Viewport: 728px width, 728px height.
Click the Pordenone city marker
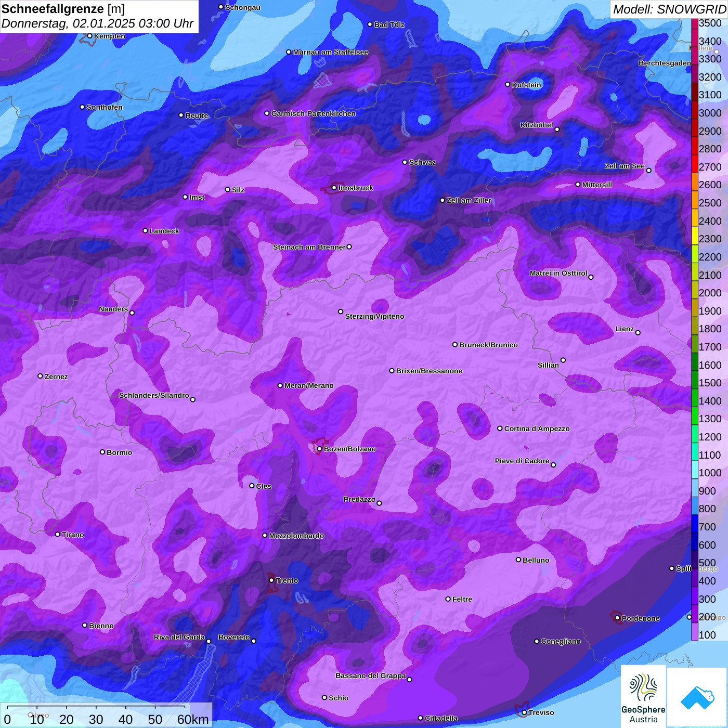(x=617, y=618)
